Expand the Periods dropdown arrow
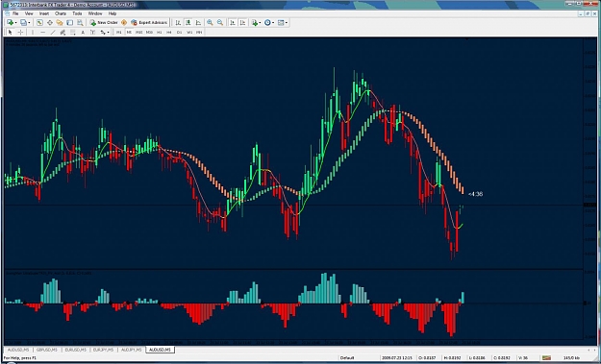Image resolution: width=601 pixels, height=364 pixels. 273,23
